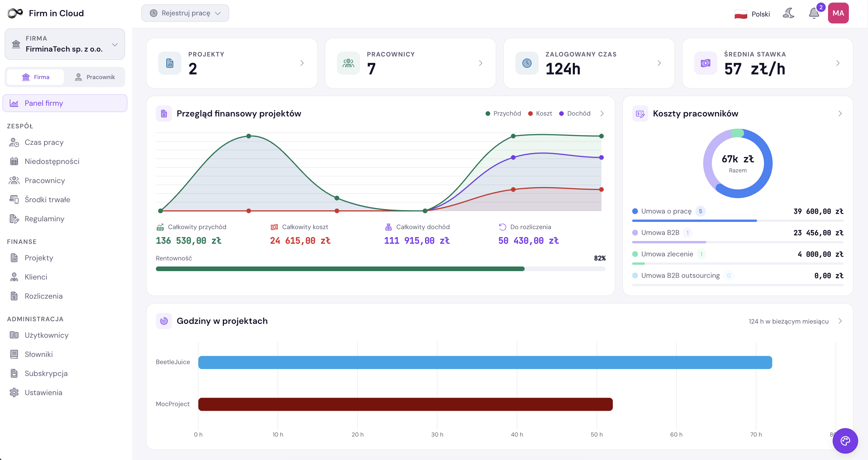Open notifications bell icon

(x=814, y=14)
